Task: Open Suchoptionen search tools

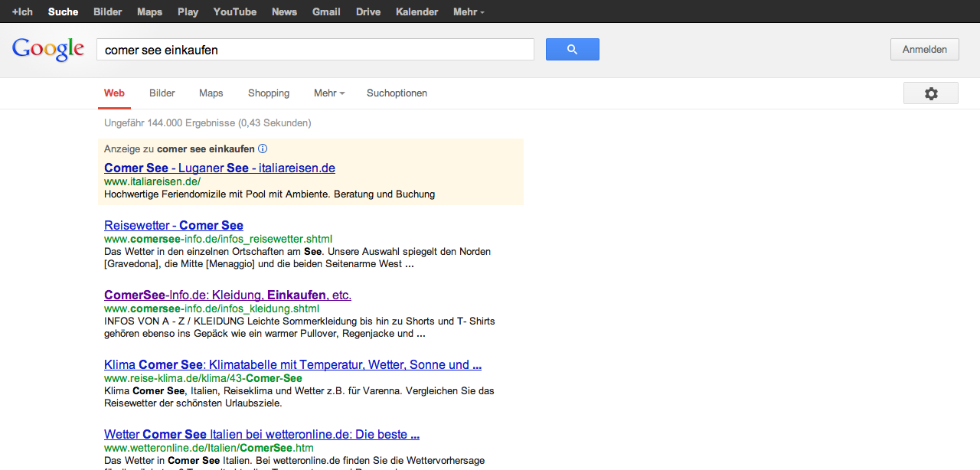Action: pyautogui.click(x=397, y=93)
